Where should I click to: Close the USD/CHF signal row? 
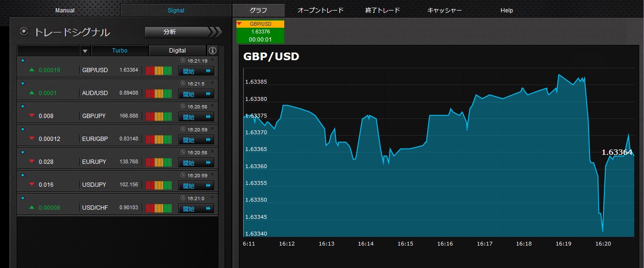point(213,197)
